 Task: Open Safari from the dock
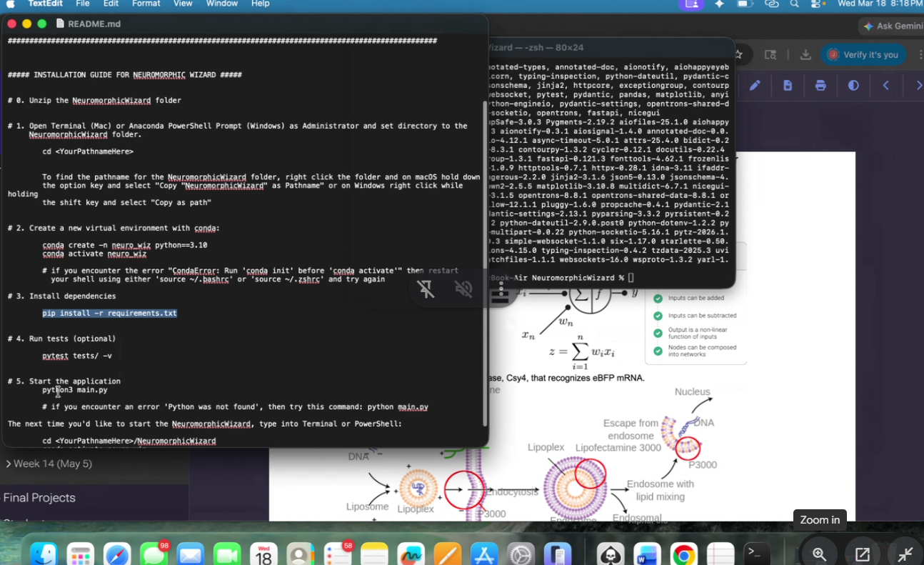pos(117,554)
